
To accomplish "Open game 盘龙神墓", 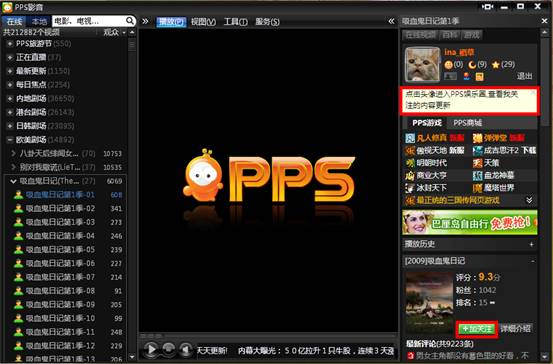I will click(499, 175).
